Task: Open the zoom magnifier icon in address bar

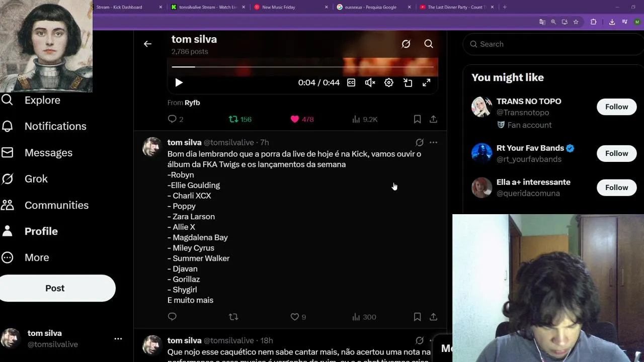Action: 553,22
